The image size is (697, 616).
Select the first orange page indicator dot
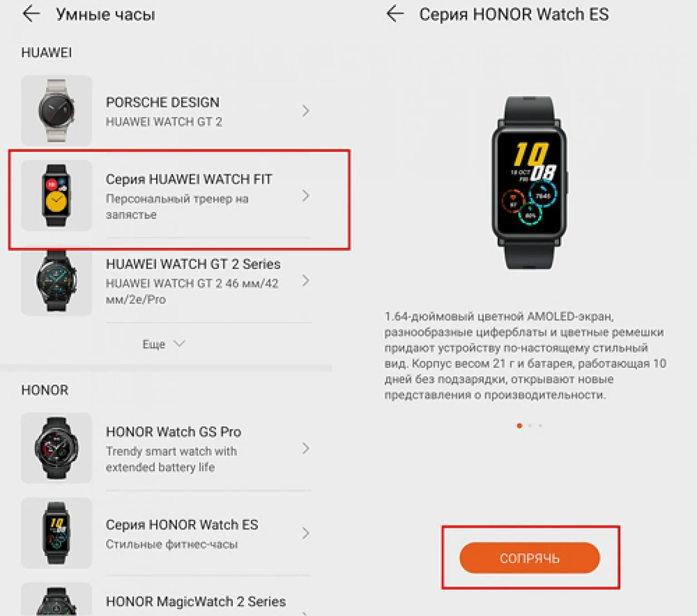pos(519,425)
